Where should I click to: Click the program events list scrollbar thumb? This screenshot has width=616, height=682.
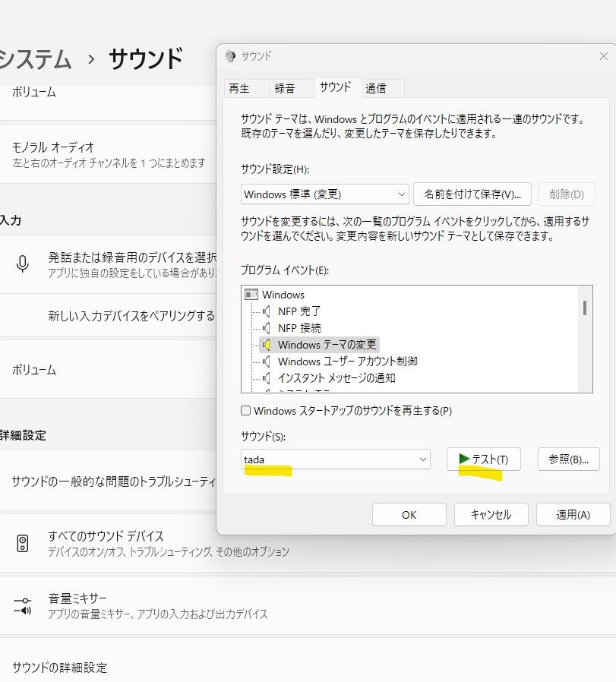coord(585,308)
